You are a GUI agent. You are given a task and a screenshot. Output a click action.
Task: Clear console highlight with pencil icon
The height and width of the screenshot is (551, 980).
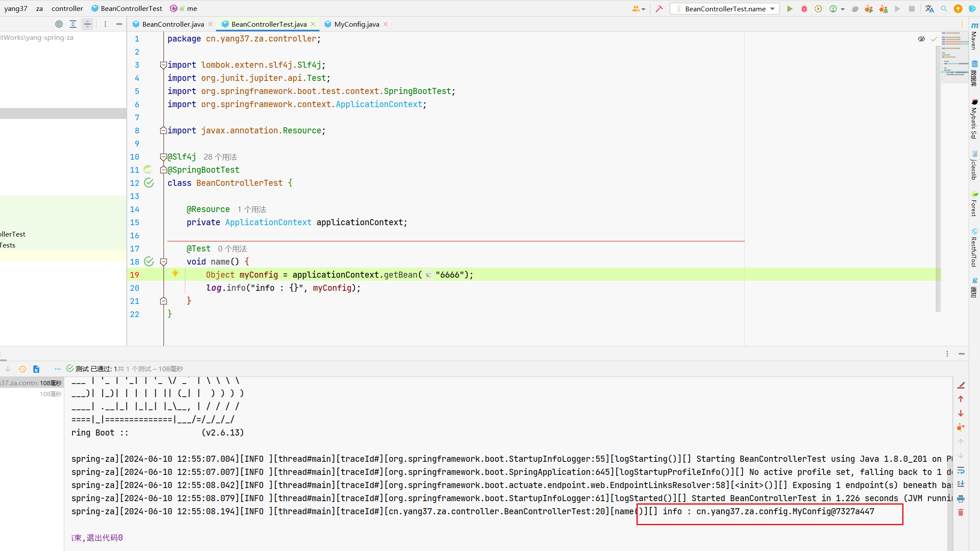point(961,385)
